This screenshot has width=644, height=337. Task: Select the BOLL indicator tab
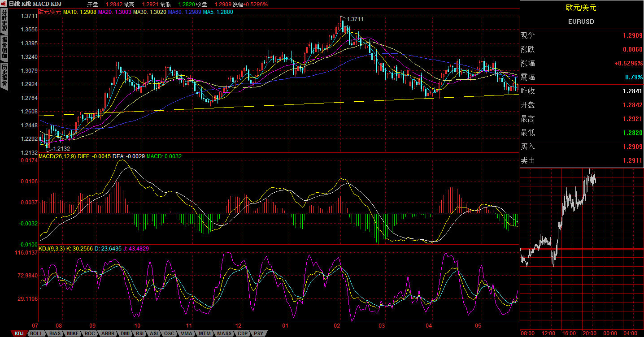(x=36, y=333)
